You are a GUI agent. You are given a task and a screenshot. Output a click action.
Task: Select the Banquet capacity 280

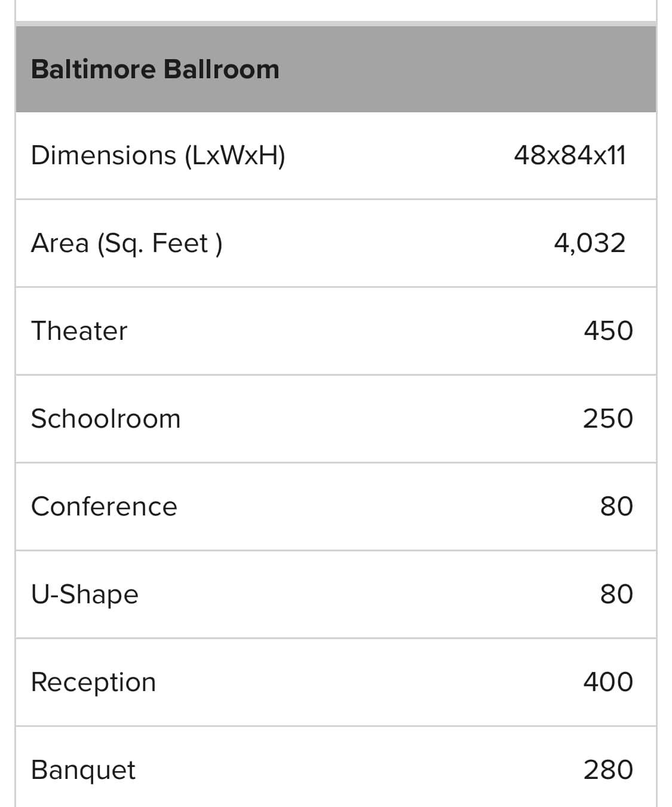click(608, 770)
